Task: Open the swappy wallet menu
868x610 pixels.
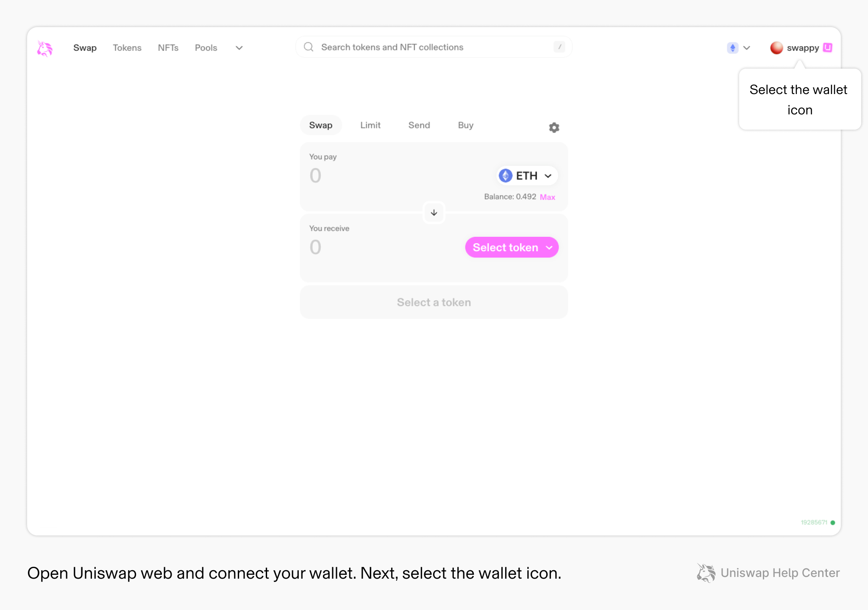Action: (x=801, y=48)
